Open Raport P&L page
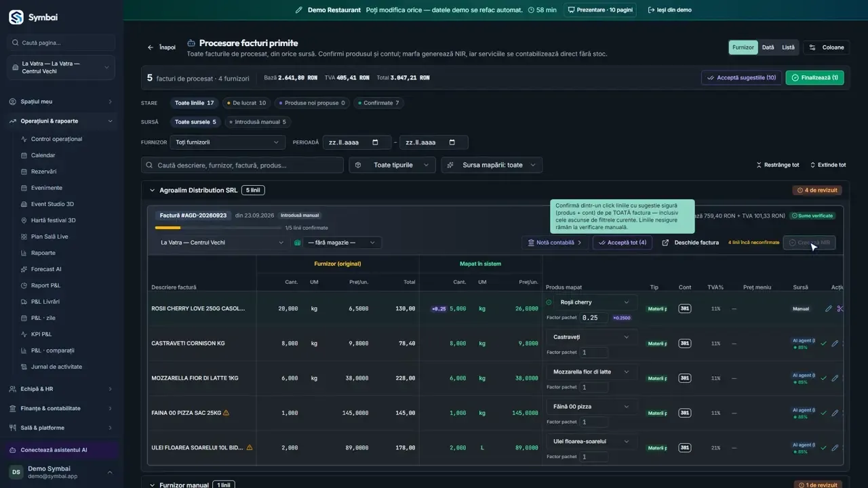The width and height of the screenshot is (868, 488). click(x=45, y=285)
